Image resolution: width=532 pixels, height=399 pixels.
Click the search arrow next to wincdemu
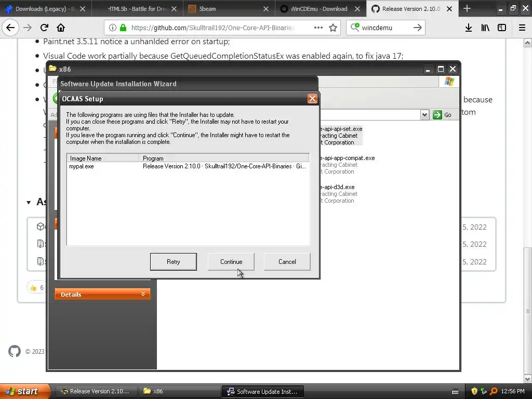[418, 28]
